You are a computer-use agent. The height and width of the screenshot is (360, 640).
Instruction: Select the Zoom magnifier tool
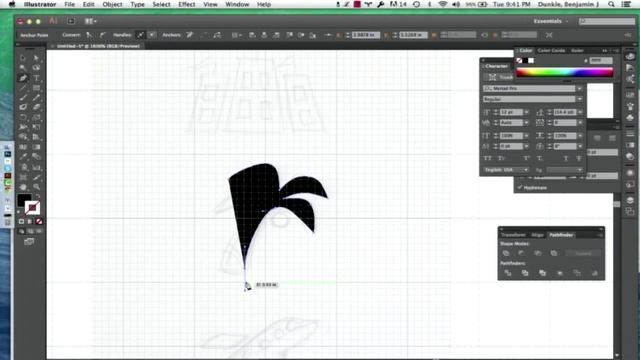coord(36,187)
